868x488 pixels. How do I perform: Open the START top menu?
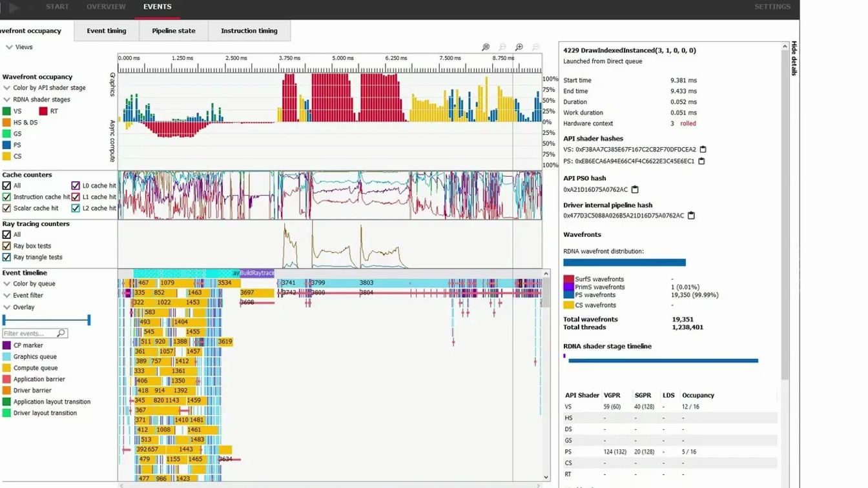pos(57,7)
